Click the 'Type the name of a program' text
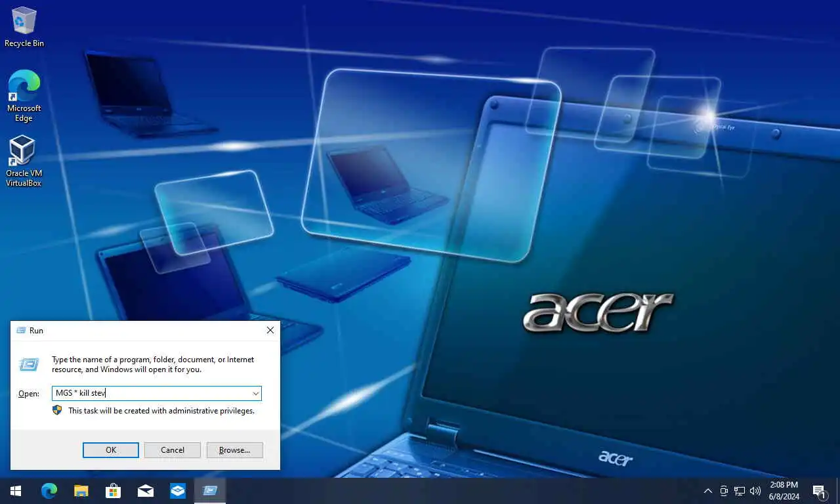The height and width of the screenshot is (504, 840). [153, 364]
